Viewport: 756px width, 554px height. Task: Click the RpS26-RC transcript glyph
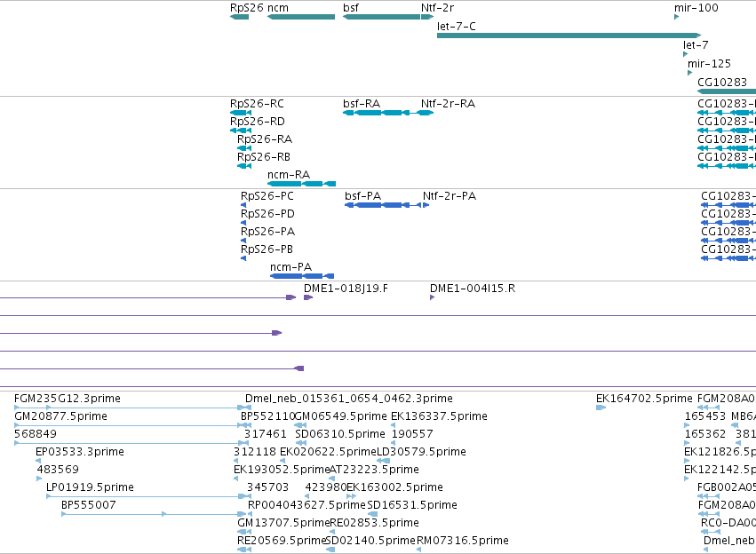[241, 113]
